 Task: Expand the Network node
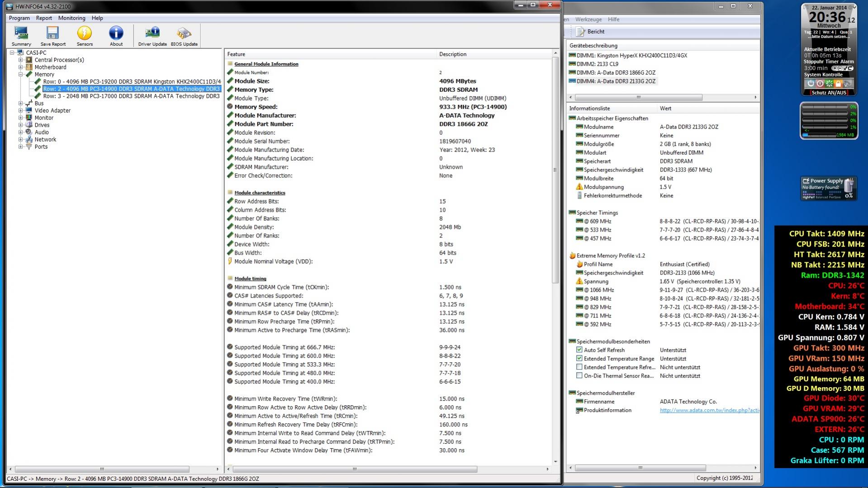pos(20,139)
